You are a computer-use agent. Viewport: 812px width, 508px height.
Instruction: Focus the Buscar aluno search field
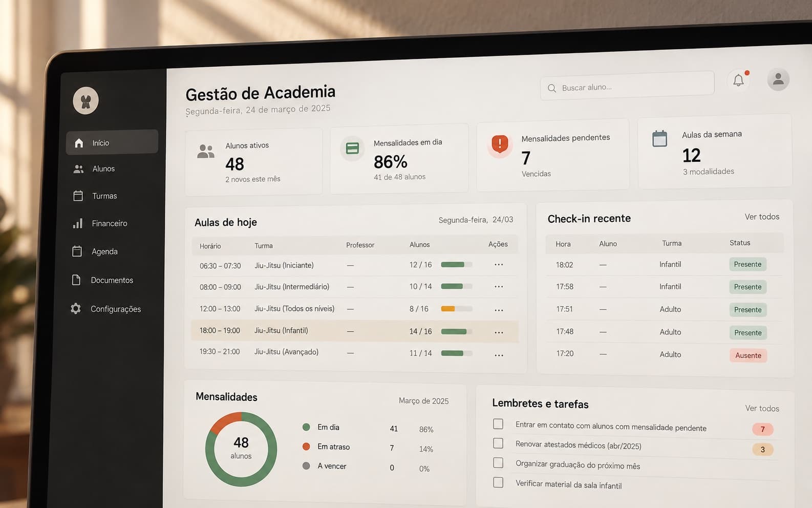[627, 86]
